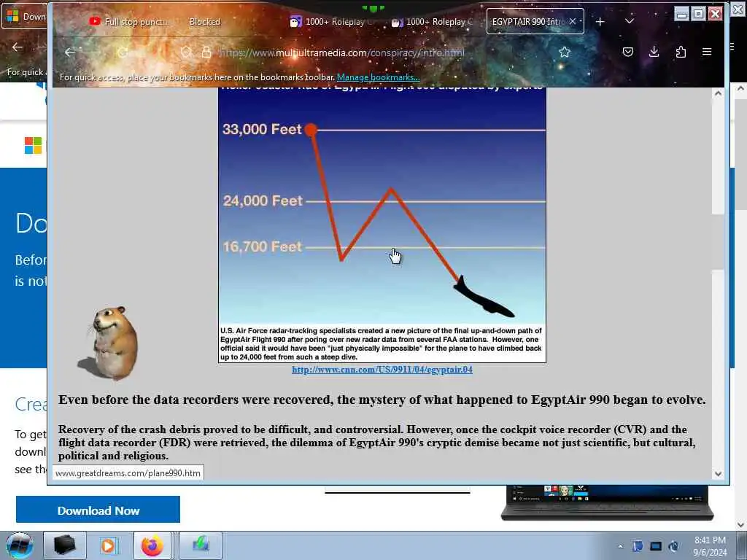The height and width of the screenshot is (560, 747).
Task: Click the Microsoft logo in background page
Action: 34,146
